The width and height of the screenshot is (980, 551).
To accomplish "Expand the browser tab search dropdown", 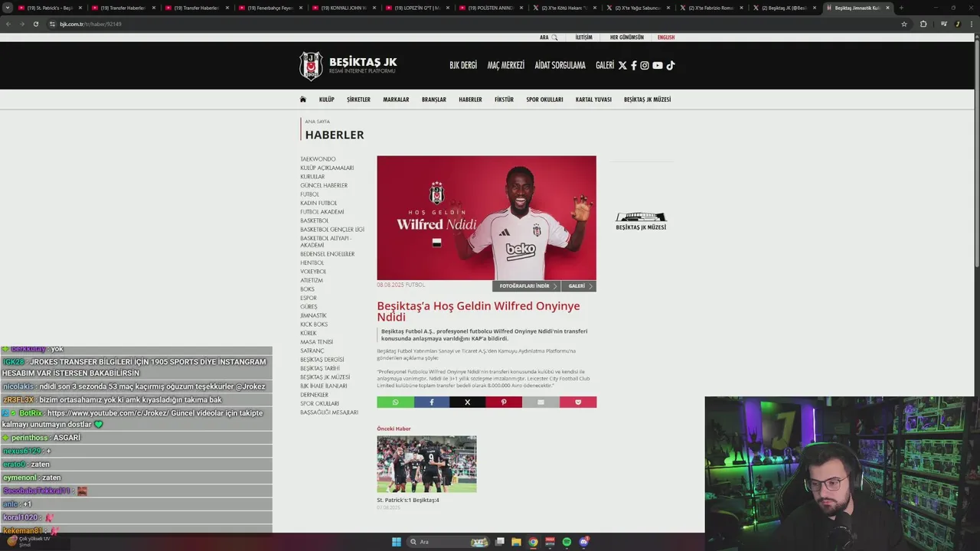I will (x=8, y=8).
